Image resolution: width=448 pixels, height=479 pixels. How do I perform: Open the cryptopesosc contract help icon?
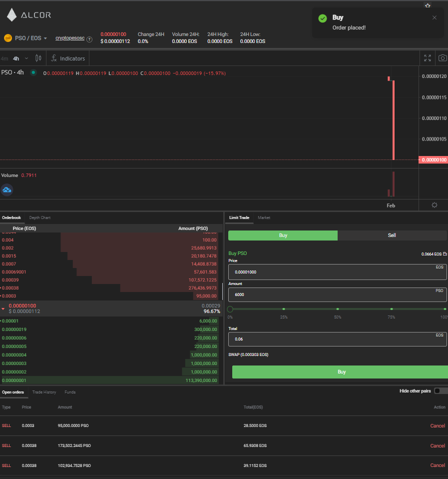coord(89,39)
